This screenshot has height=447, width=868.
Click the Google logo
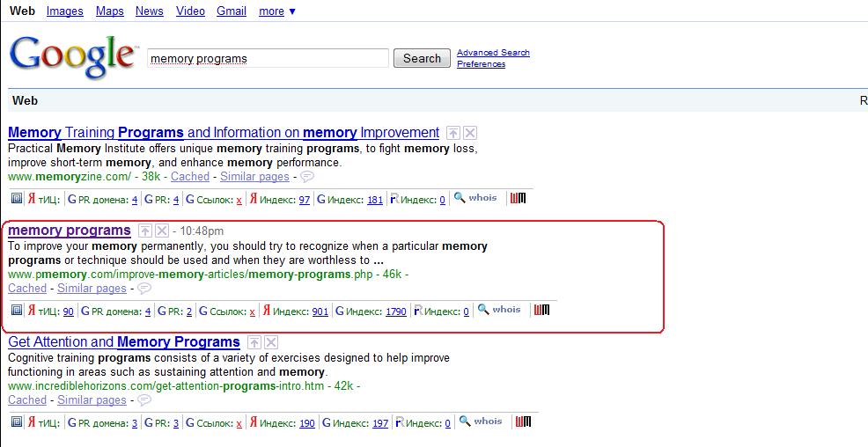[72, 57]
